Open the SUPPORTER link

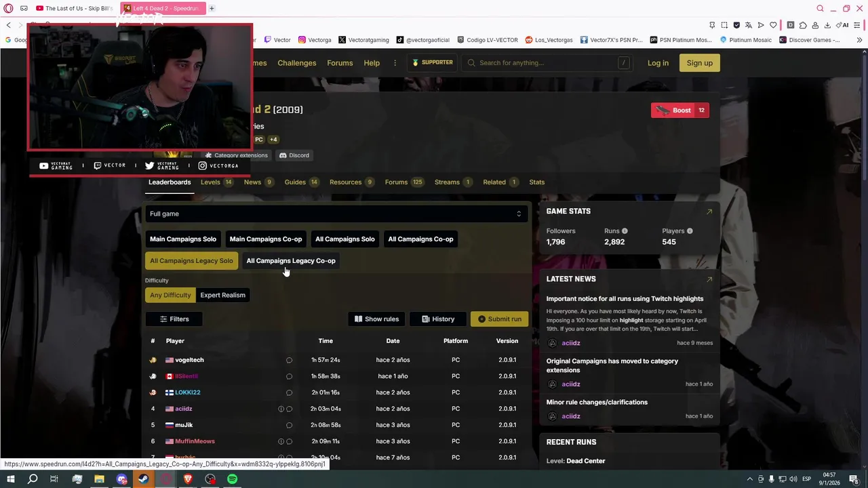tap(433, 63)
